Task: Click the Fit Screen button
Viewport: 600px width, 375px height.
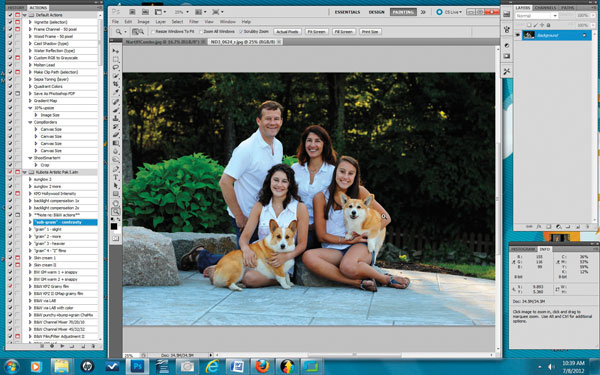Action: [x=316, y=32]
